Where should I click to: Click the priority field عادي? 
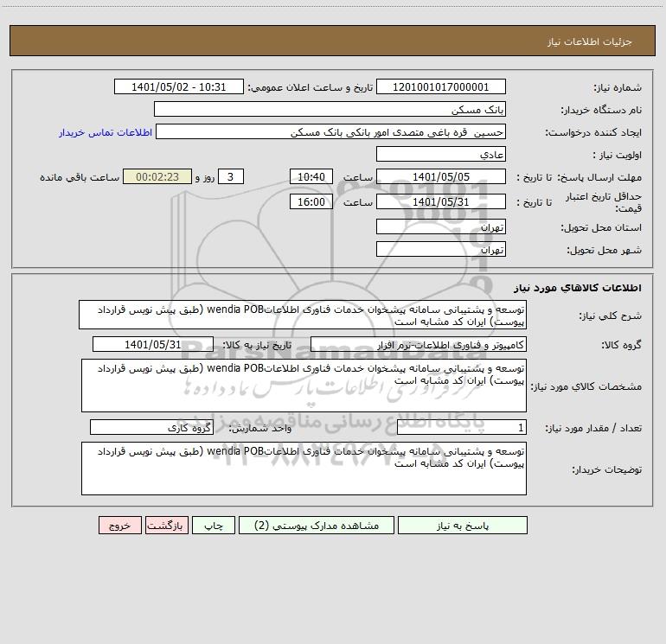pos(441,154)
